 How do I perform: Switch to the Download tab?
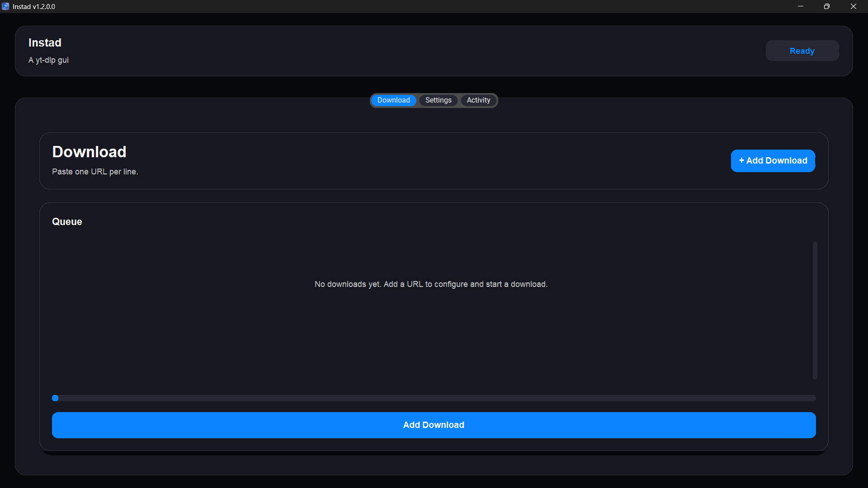(393, 100)
